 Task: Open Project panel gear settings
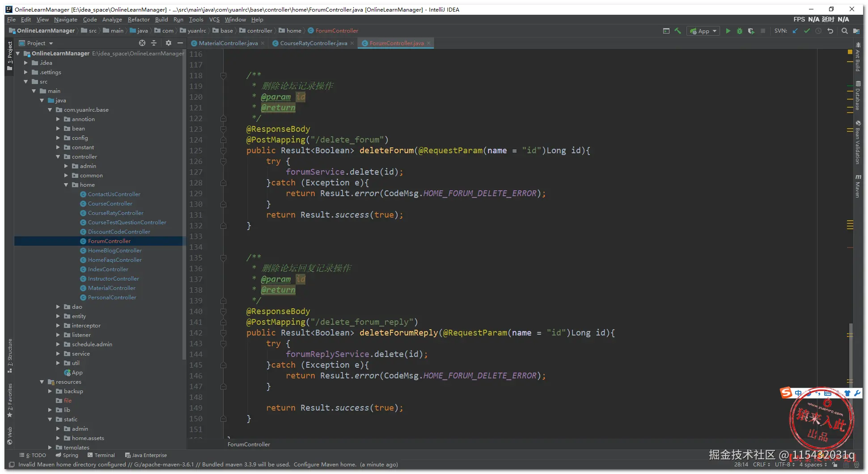168,43
